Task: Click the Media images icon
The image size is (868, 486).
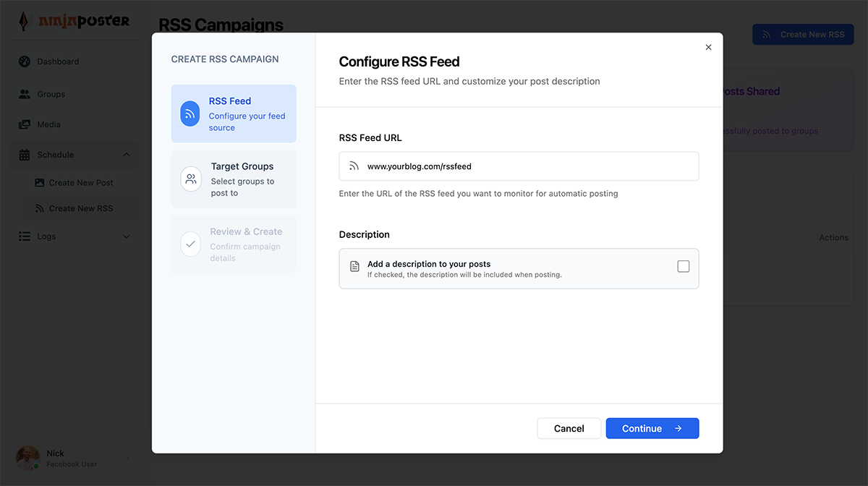Action: [25, 124]
